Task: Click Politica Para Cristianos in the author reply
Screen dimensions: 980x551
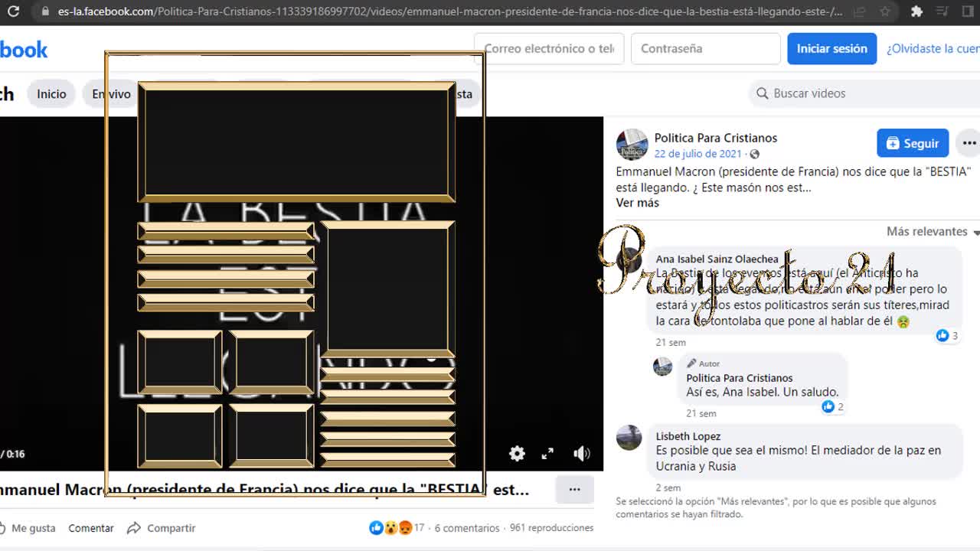Action: [740, 378]
